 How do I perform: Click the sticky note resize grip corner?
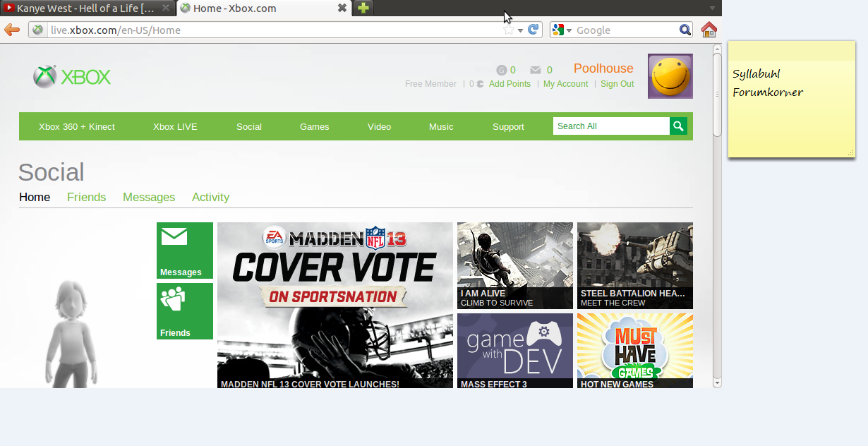(850, 152)
